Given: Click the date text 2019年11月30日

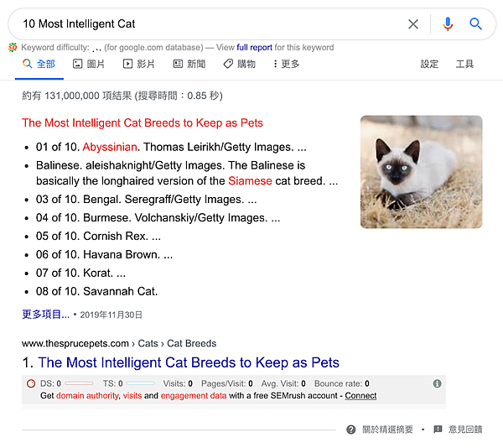Looking at the screenshot, I should pos(111,315).
